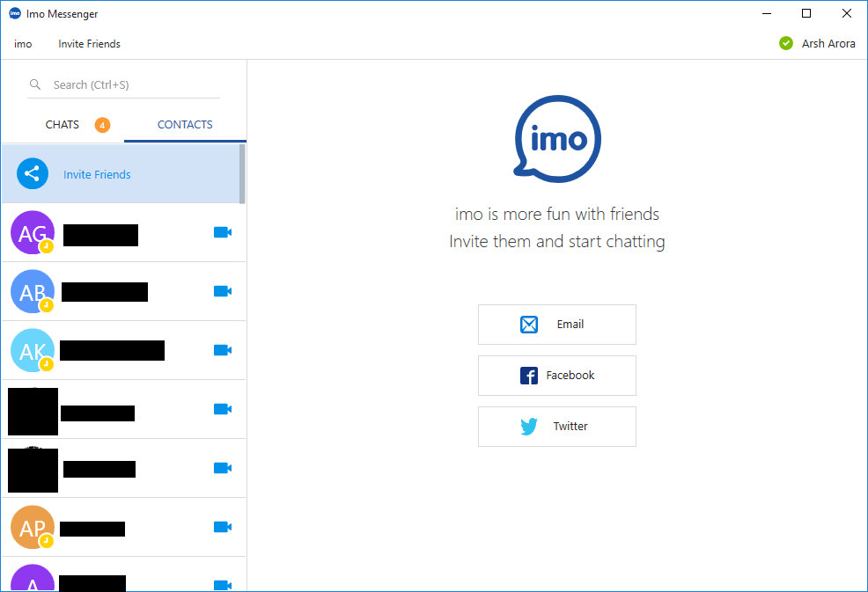Start video call with the AP contact
Screen dimensions: 868x592
pos(223,527)
